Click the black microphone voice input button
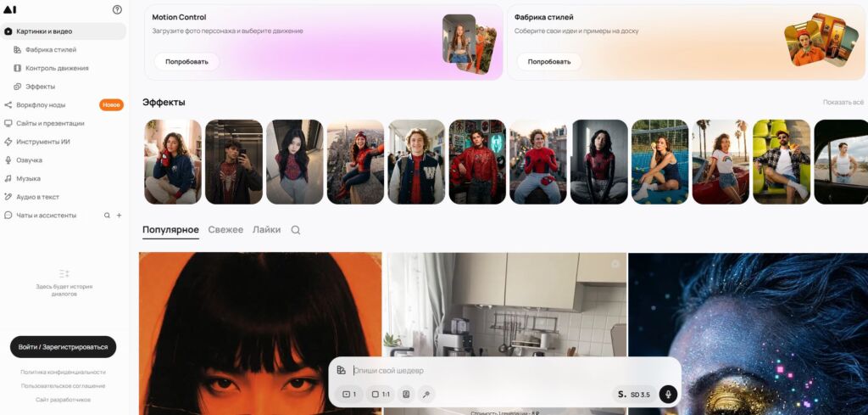 pyautogui.click(x=668, y=395)
